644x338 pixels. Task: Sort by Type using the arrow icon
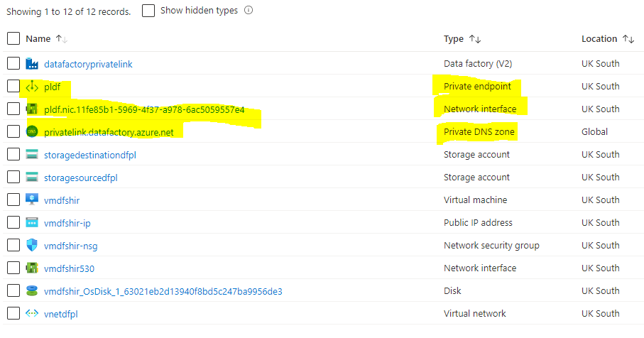click(475, 39)
